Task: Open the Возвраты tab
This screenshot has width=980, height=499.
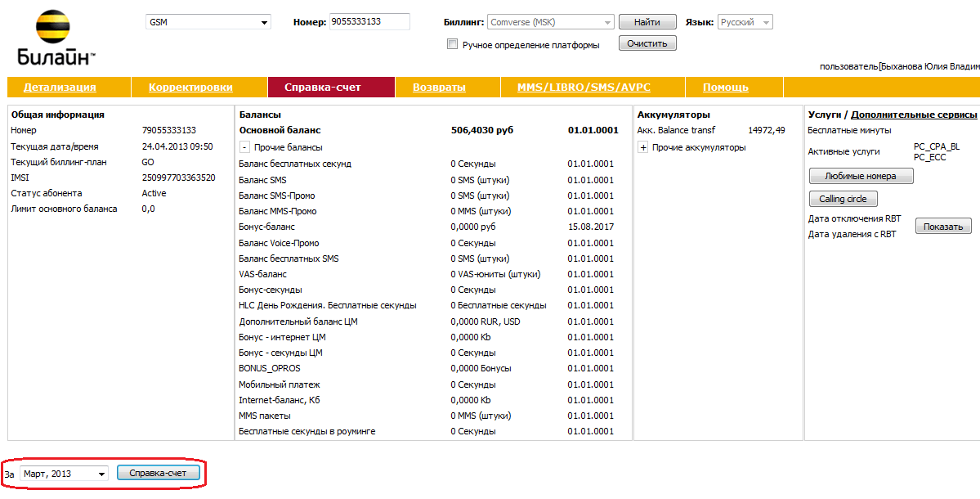Action: click(x=439, y=87)
